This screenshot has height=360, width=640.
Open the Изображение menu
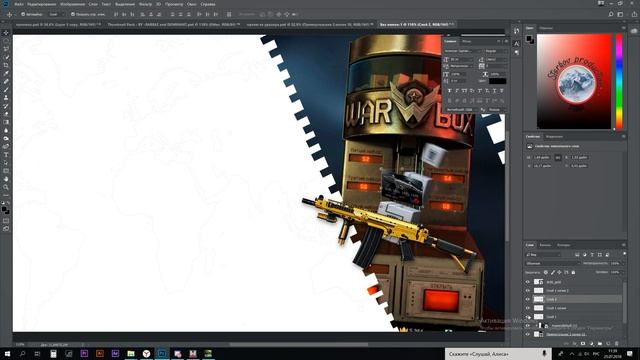(x=72, y=4)
